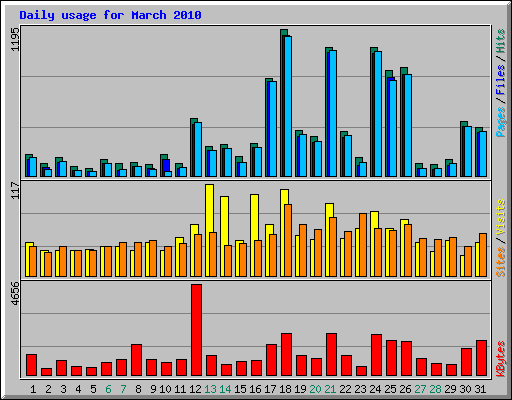512x400 pixels.
Task: Select the cyan Pages bar for day 12
Action: [x=198, y=149]
